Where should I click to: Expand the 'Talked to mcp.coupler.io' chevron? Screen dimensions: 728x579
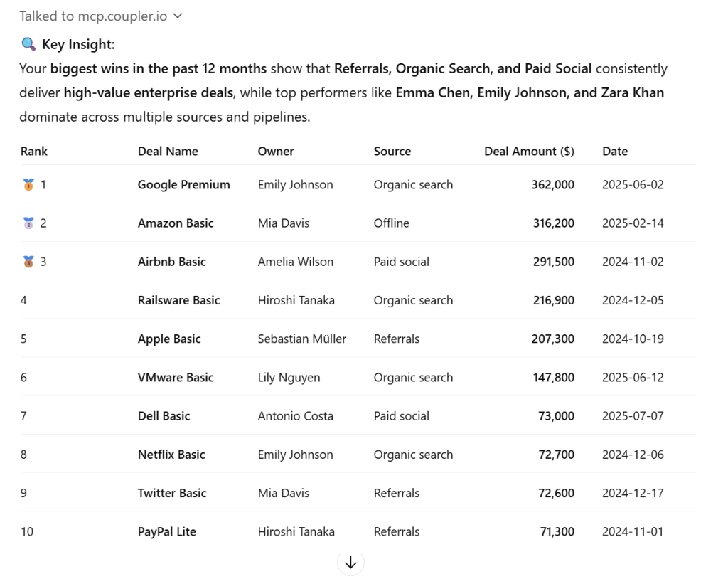point(178,16)
